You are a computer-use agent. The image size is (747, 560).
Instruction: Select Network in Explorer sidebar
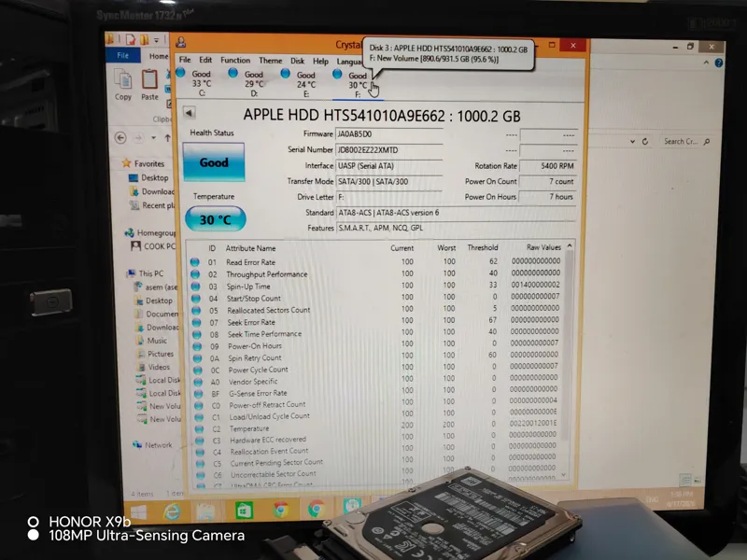[x=152, y=445]
